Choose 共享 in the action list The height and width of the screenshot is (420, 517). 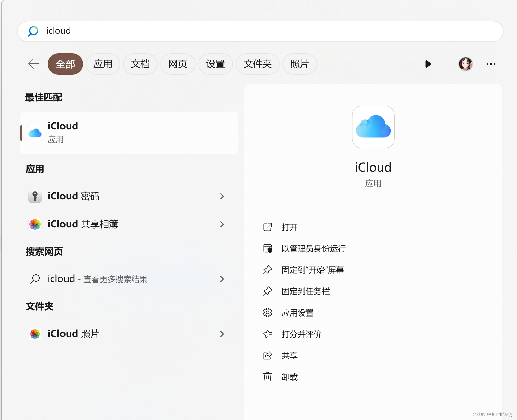pyautogui.click(x=289, y=356)
